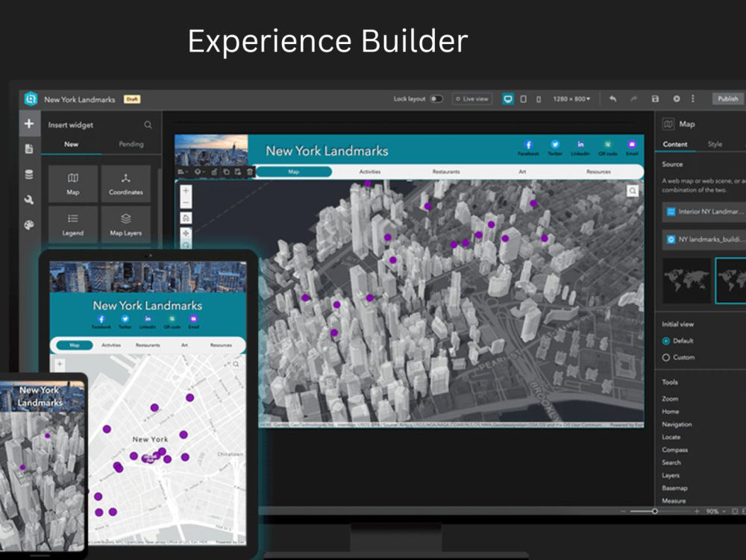Delete selected widget with trash icon
The image size is (746, 560).
pyautogui.click(x=250, y=172)
